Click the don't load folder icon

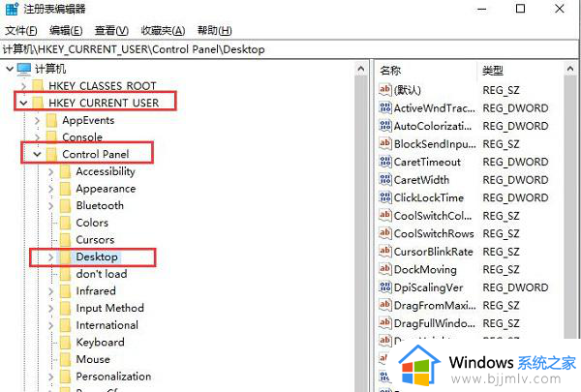click(65, 274)
